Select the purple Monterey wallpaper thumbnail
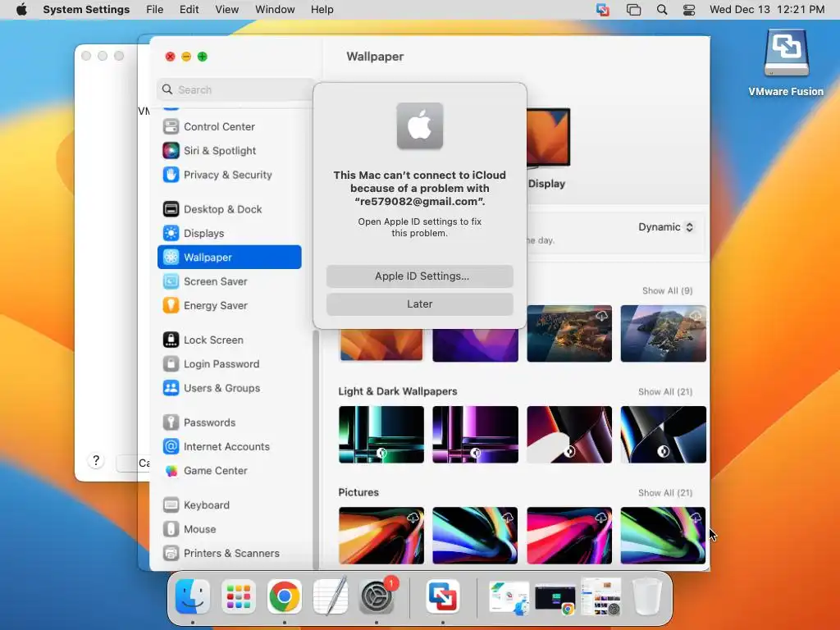 (x=475, y=345)
